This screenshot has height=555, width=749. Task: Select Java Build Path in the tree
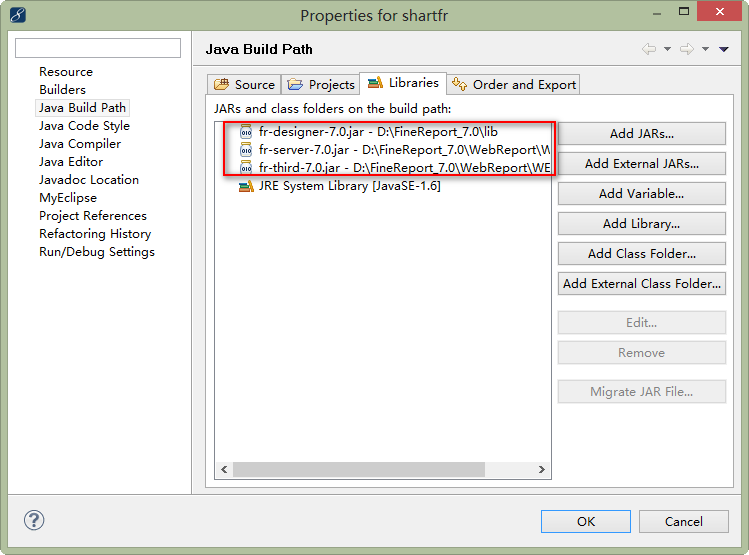click(x=82, y=108)
